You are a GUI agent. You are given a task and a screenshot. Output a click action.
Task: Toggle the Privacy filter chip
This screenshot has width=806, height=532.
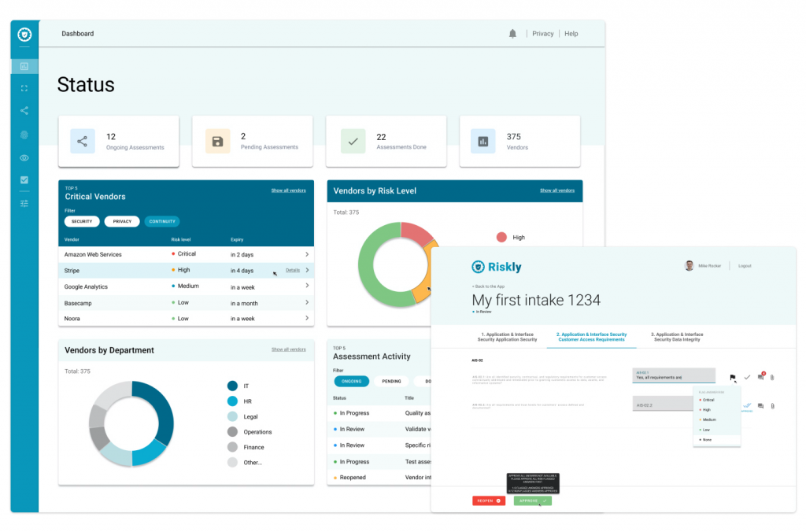(122, 222)
